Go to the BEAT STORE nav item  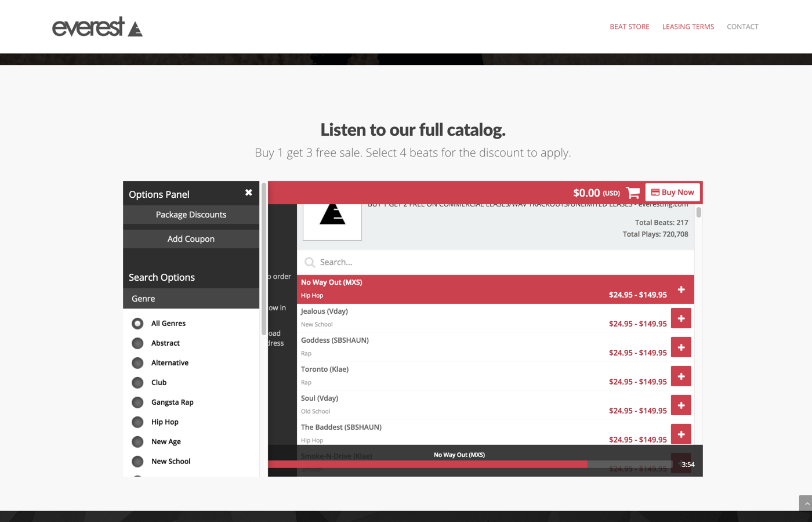(x=629, y=27)
